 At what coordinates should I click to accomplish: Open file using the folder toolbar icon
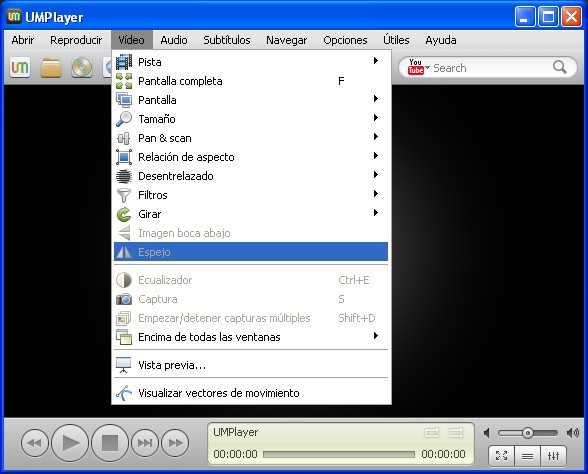click(51, 68)
